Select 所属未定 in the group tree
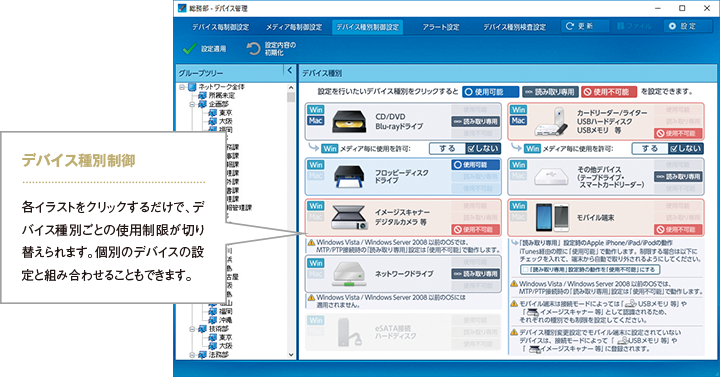Screen dimensions: 720x377 point(222,96)
